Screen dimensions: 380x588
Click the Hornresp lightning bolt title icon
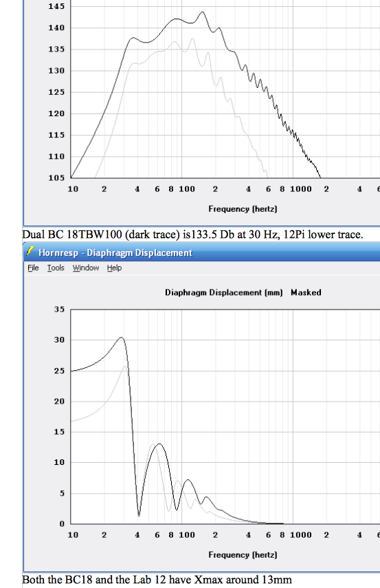30,252
